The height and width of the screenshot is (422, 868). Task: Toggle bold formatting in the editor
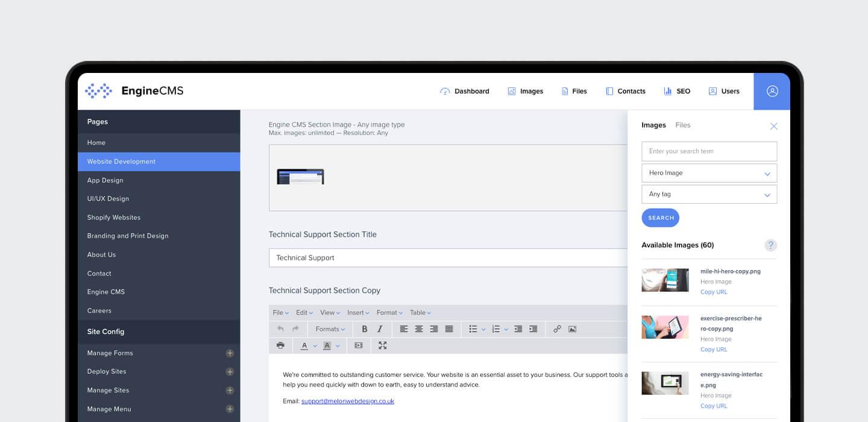[x=364, y=329]
